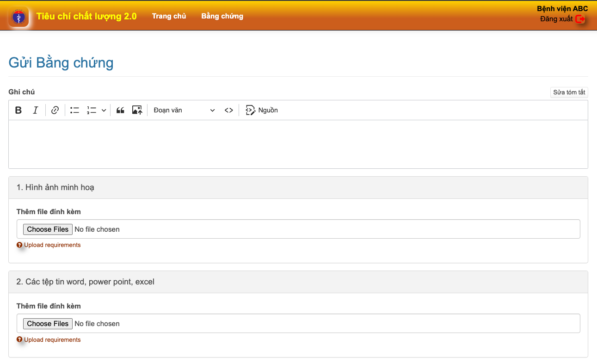Screen dimensions: 597x364
Task: Open the Đoạn văn heading dropdown
Action: point(184,110)
